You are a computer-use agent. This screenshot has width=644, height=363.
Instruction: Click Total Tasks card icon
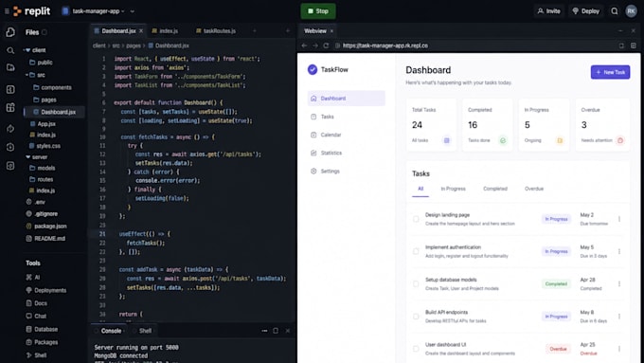tap(446, 140)
